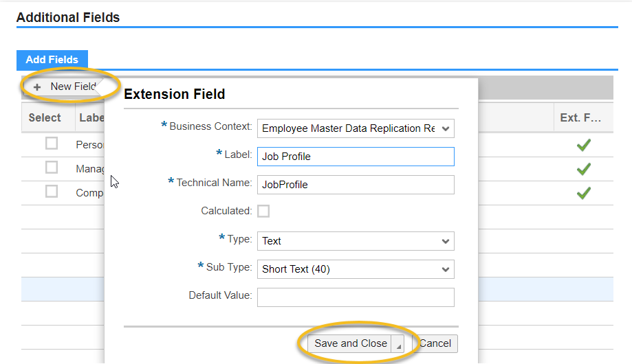
Task: Cancel the Extension Field dialog
Action: click(x=435, y=343)
